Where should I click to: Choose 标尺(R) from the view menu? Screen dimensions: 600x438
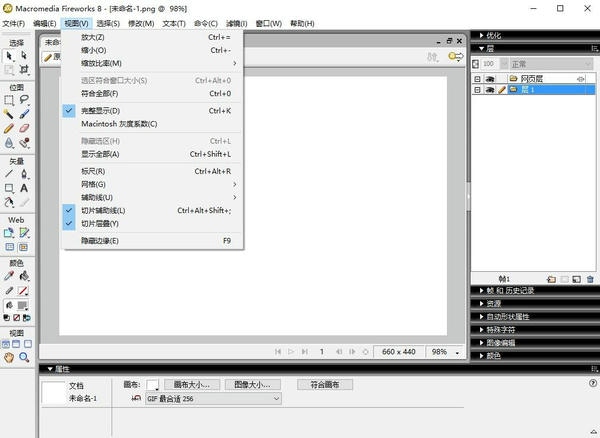coord(152,171)
